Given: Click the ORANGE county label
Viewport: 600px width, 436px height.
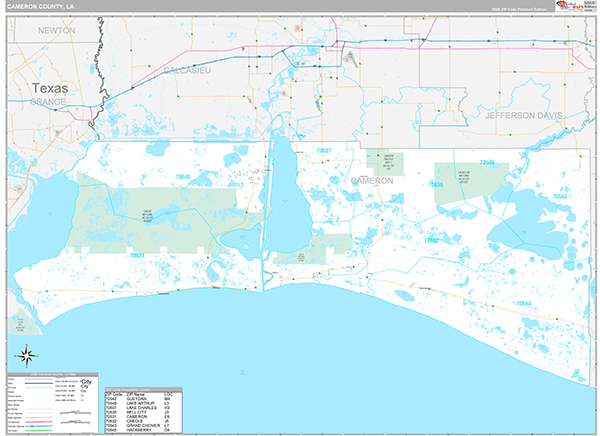Looking at the screenshot, I should 46,102.
